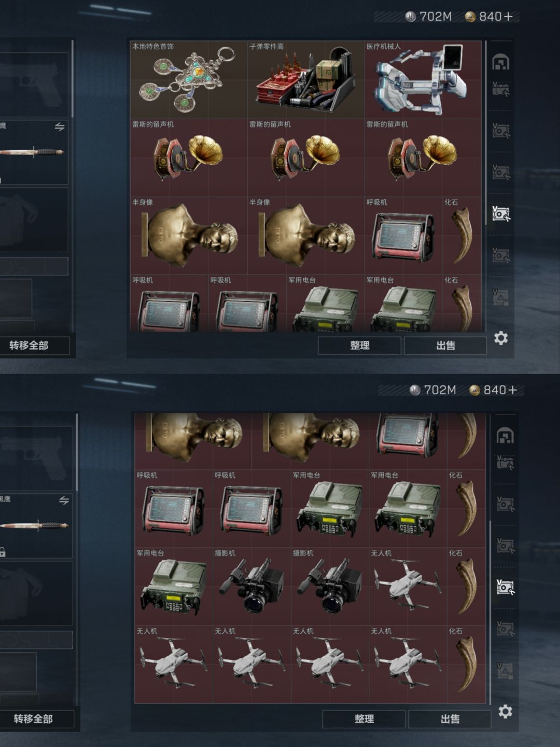This screenshot has width=560, height=747.
Task: Switch to the highlighted stash tab in the top sidebar
Action: (x=500, y=213)
